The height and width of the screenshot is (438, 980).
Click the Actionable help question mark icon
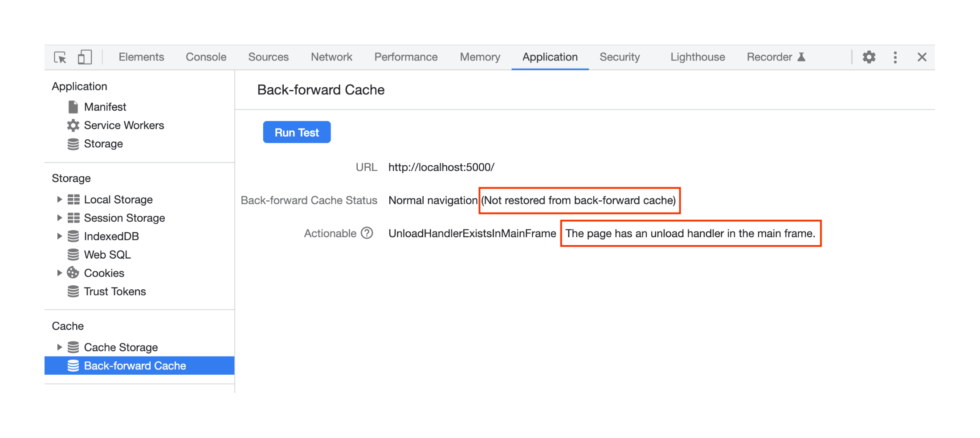[x=367, y=233]
